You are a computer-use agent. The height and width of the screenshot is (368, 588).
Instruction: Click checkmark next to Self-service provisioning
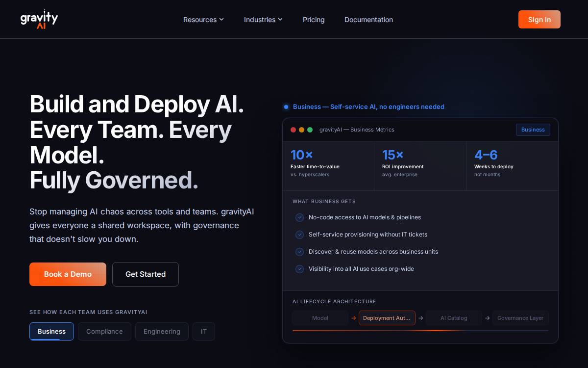pyautogui.click(x=299, y=235)
